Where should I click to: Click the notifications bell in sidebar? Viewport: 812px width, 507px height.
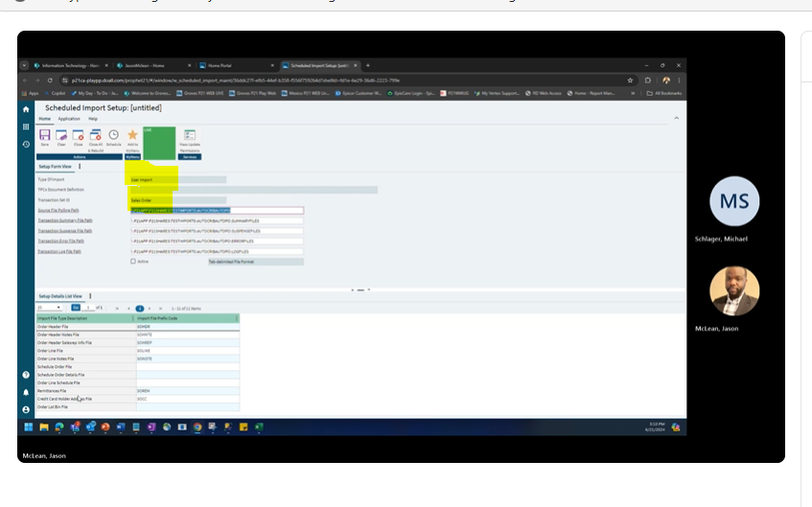pyautogui.click(x=26, y=392)
